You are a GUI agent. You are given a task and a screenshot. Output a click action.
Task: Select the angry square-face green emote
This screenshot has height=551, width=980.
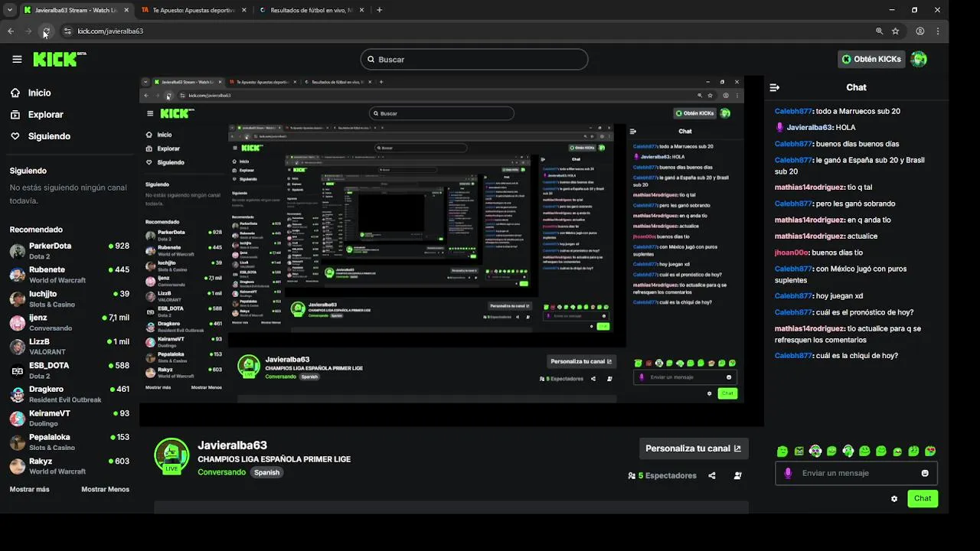tap(799, 452)
